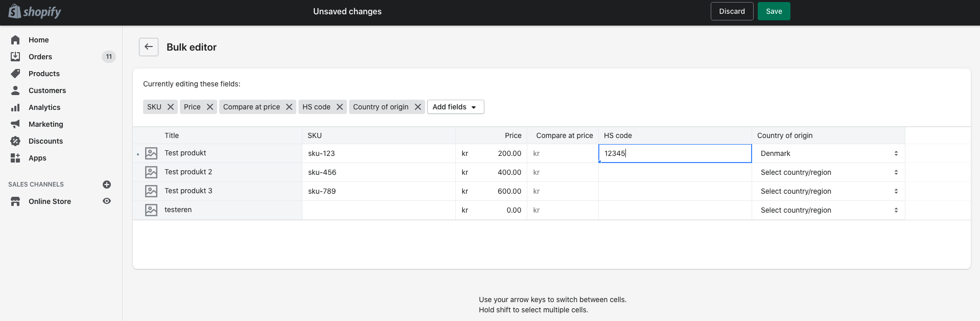Remove the Country of origin field tag

coord(418,107)
